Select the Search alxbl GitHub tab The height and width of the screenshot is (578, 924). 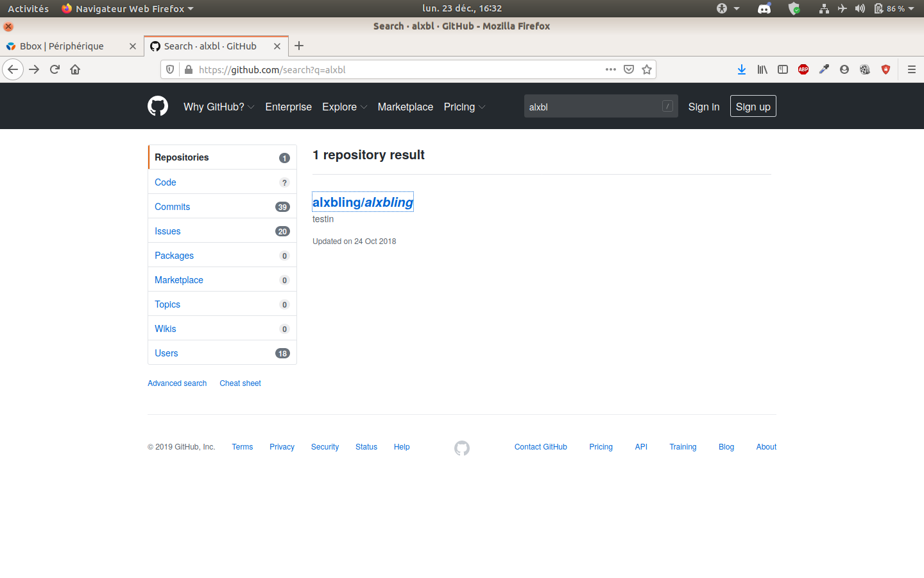click(x=216, y=46)
